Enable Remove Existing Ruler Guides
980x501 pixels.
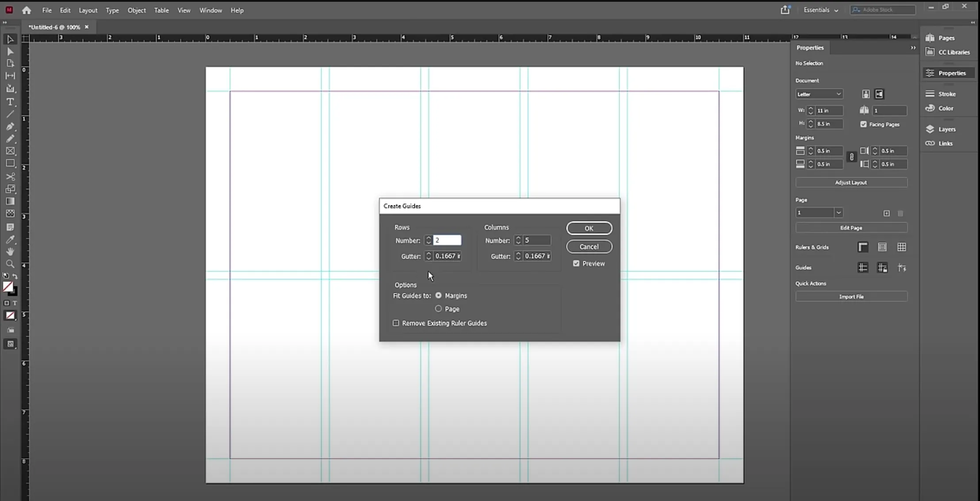396,323
